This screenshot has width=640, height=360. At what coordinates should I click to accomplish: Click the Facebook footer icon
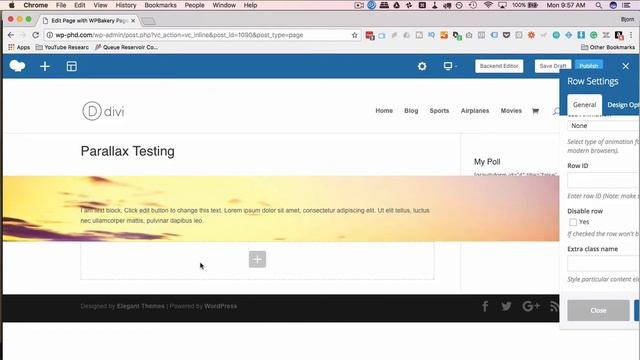click(485, 306)
